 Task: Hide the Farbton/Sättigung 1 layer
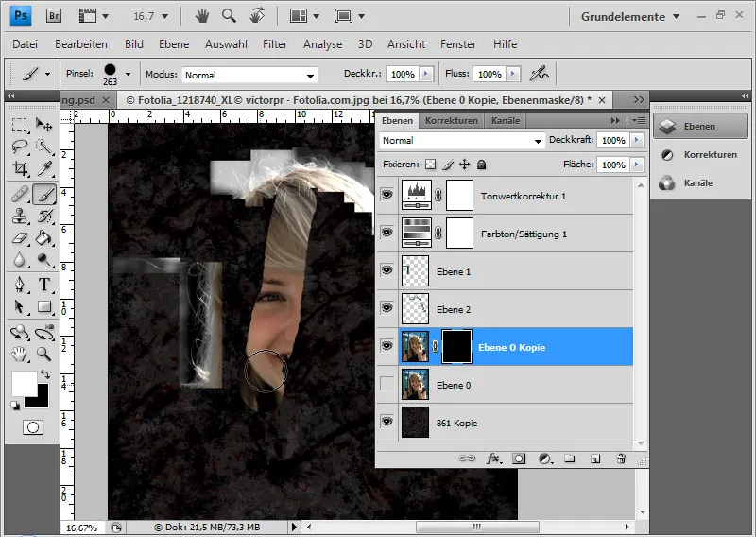pyautogui.click(x=387, y=233)
